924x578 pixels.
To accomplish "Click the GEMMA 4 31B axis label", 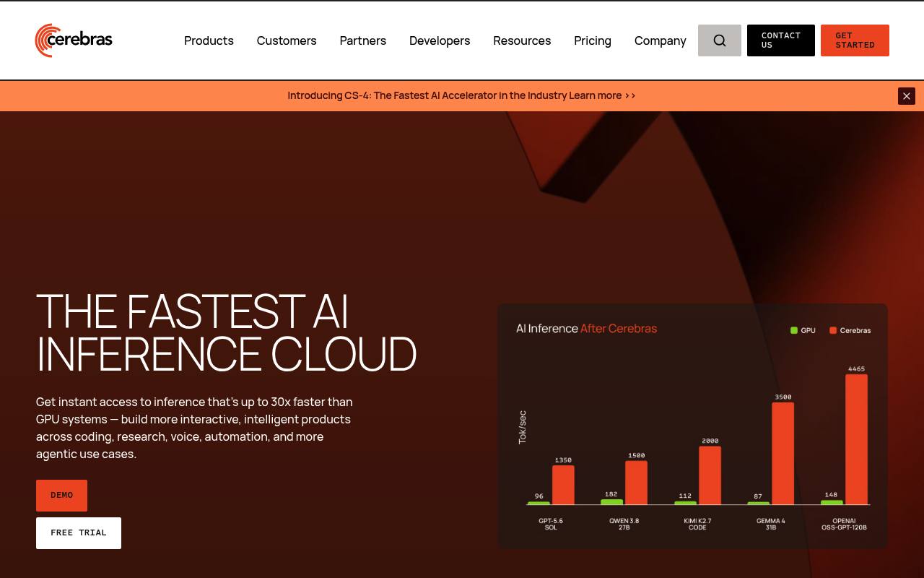I will pyautogui.click(x=771, y=524).
